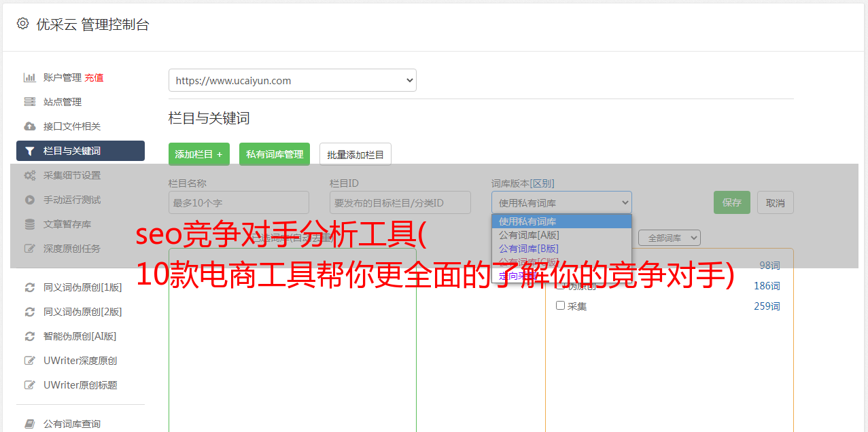Click the 259词 count
This screenshot has height=432, width=868.
click(767, 306)
